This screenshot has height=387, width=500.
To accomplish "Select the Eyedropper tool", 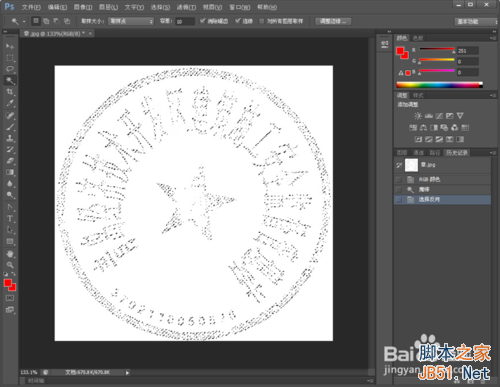I will click(x=10, y=103).
